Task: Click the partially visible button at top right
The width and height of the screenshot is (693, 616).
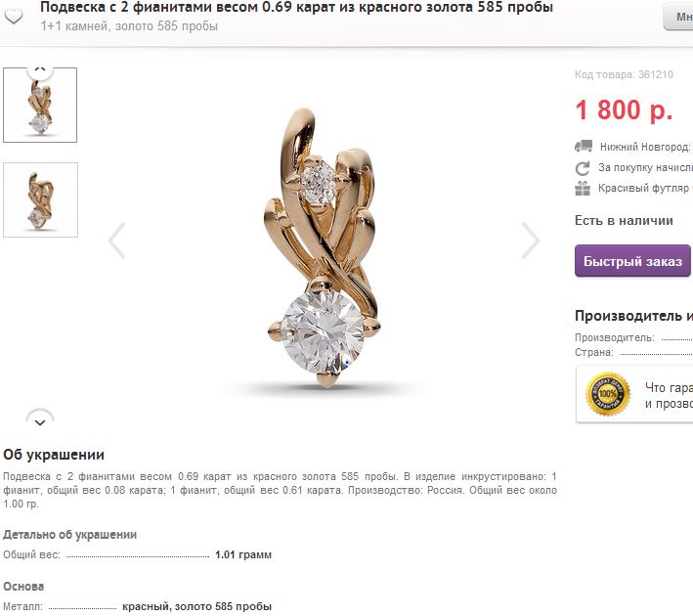Action: pyautogui.click(x=678, y=17)
